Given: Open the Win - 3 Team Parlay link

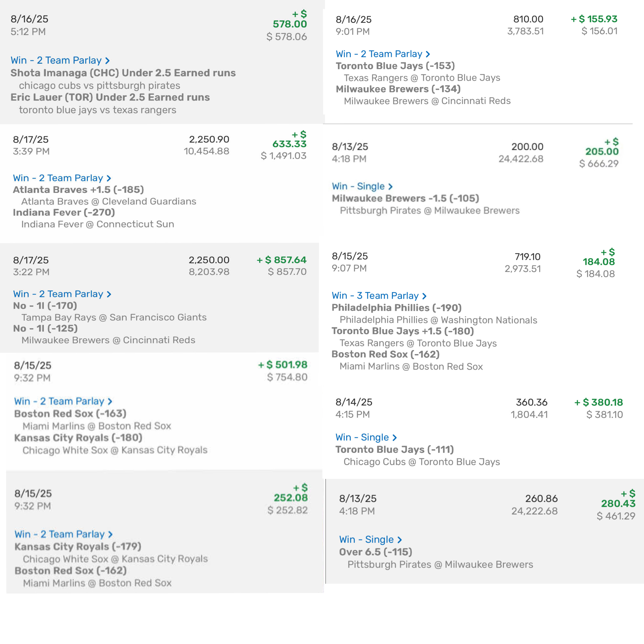Looking at the screenshot, I should (375, 296).
